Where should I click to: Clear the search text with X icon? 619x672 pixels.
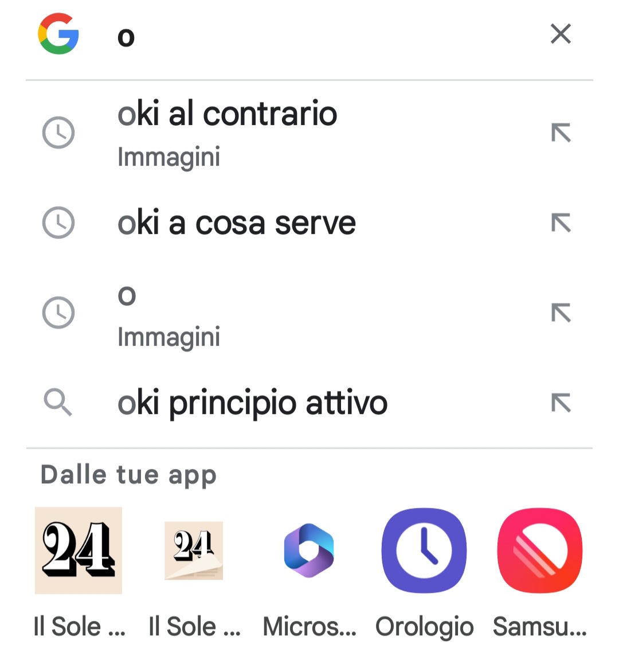(x=561, y=34)
